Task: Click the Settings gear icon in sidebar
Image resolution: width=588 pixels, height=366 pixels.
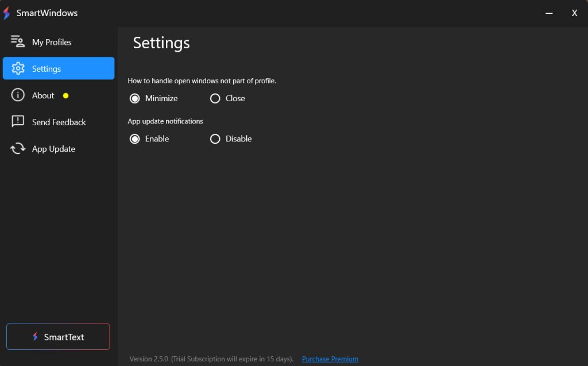Action: click(18, 68)
